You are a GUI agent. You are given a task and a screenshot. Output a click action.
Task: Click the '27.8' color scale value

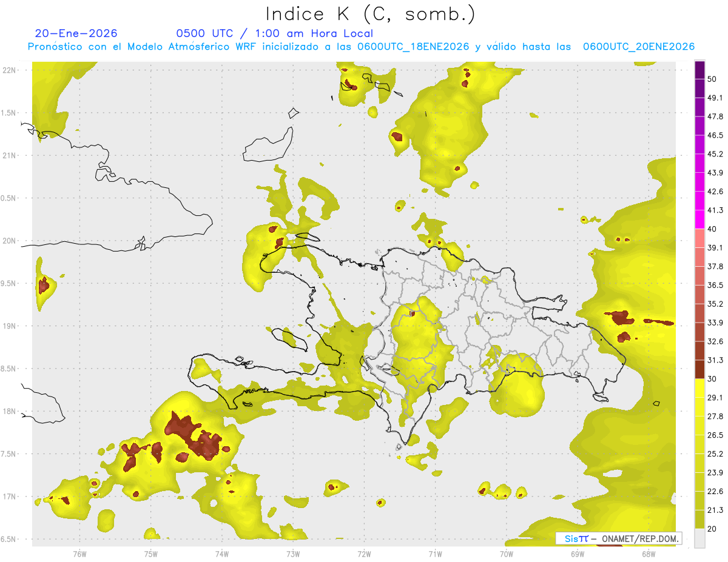click(715, 416)
